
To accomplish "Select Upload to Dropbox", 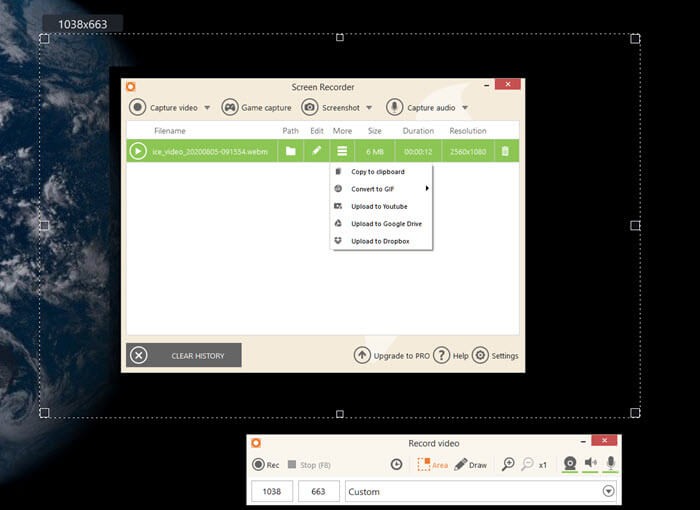I will (382, 241).
